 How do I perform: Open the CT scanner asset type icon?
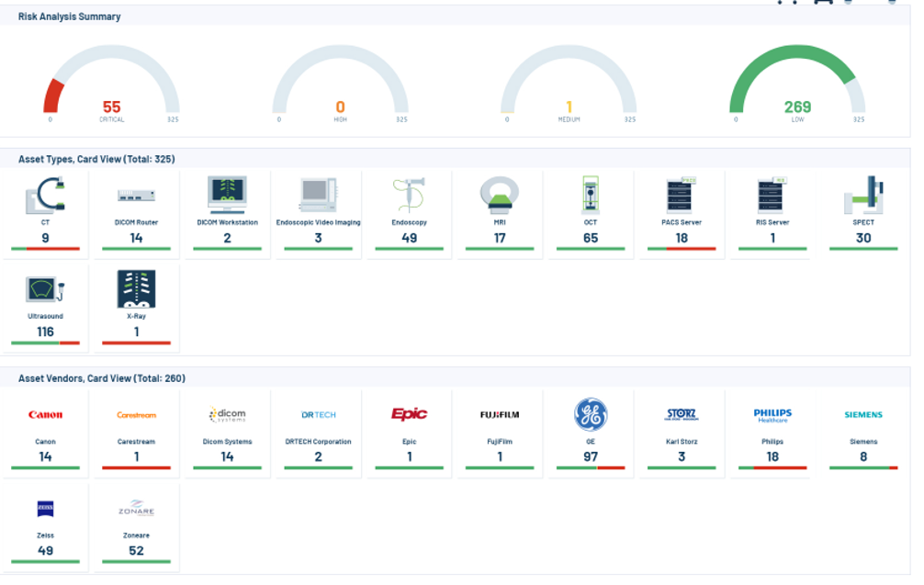point(45,195)
